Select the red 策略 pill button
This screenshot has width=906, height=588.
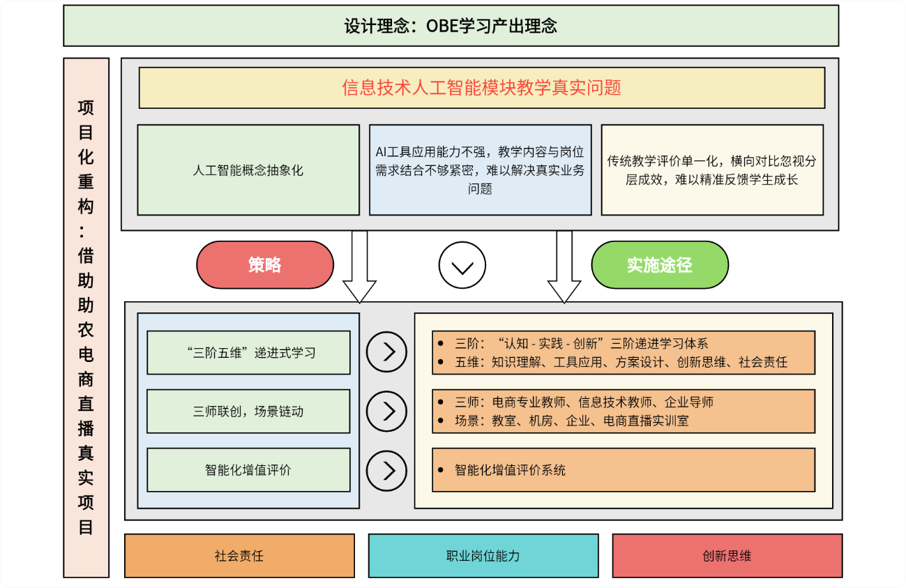pyautogui.click(x=265, y=265)
